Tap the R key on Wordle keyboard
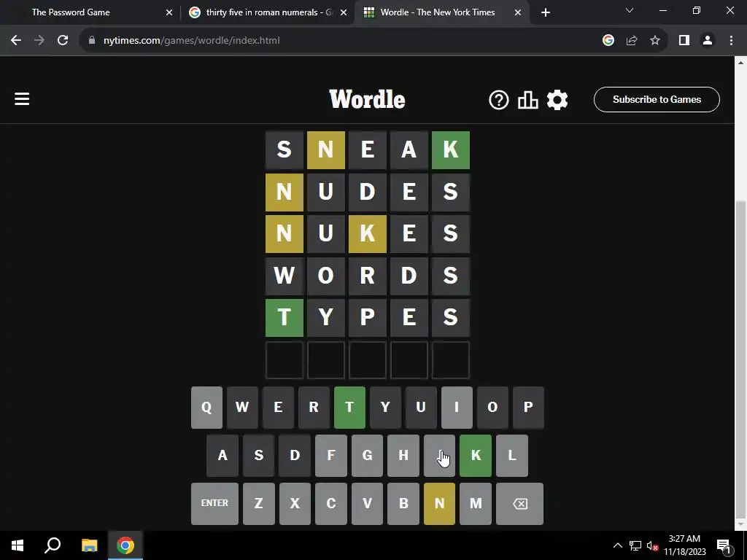Image resolution: width=747 pixels, height=560 pixels. click(314, 407)
